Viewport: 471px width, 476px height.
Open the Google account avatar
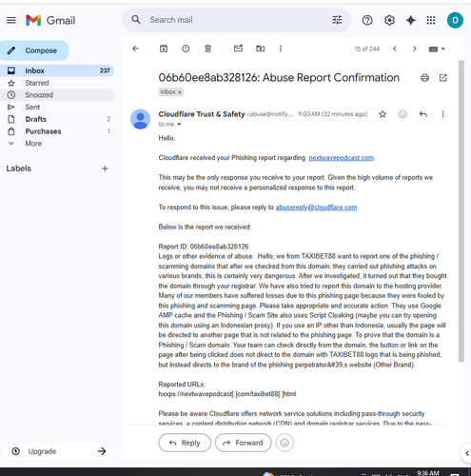point(455,20)
